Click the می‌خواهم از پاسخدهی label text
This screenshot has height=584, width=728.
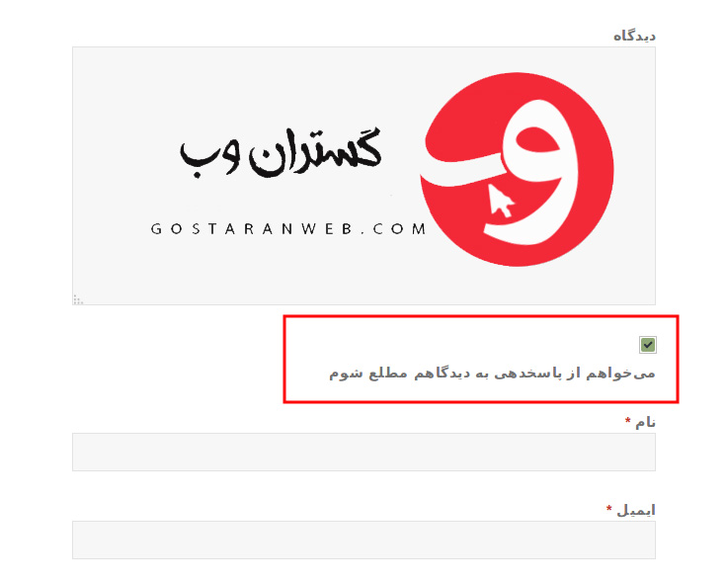point(492,374)
